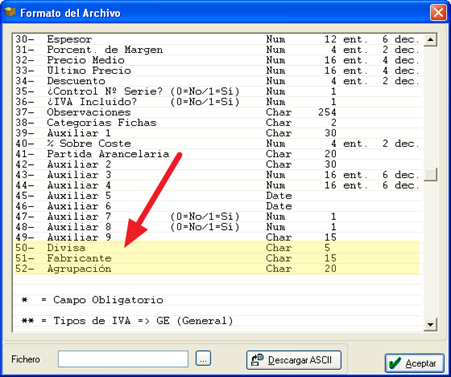The image size is (451, 377).
Task: Select the line '37- Observaciones'
Action: pyautogui.click(x=218, y=112)
